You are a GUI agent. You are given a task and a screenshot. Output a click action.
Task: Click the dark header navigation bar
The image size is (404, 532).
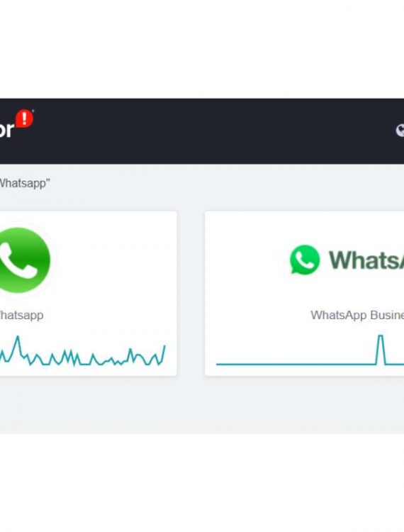(202, 131)
